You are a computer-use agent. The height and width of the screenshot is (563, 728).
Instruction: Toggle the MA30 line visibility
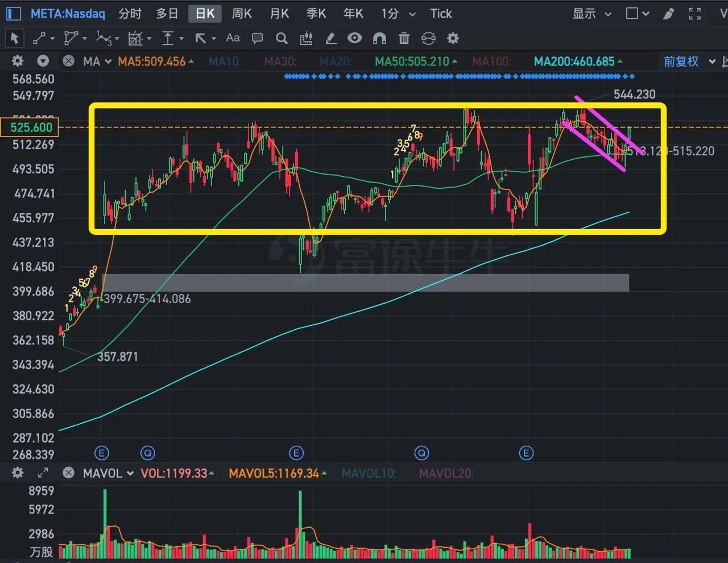tap(280, 61)
